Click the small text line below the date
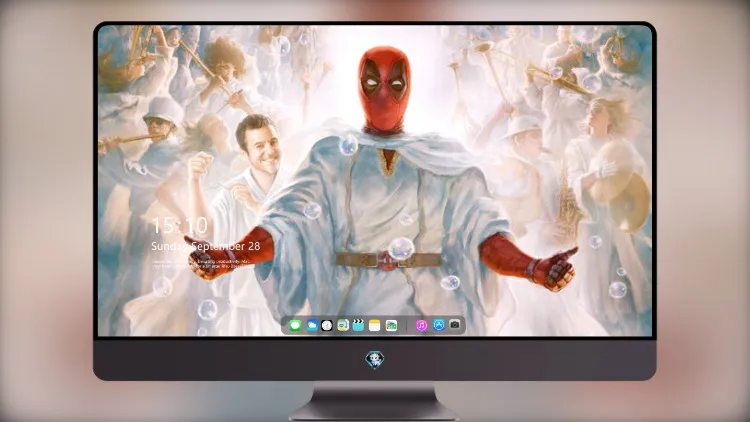The width and height of the screenshot is (750, 422). [202, 264]
